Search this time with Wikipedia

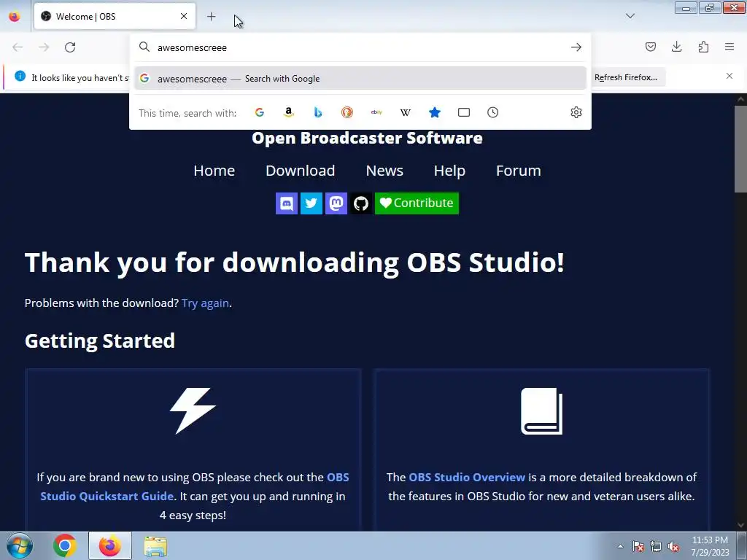(406, 112)
